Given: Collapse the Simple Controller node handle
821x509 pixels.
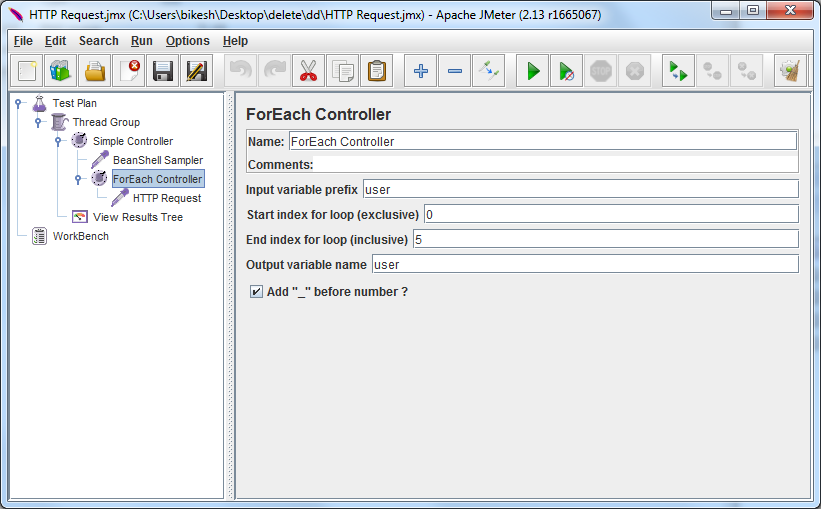Looking at the screenshot, I should [58, 141].
